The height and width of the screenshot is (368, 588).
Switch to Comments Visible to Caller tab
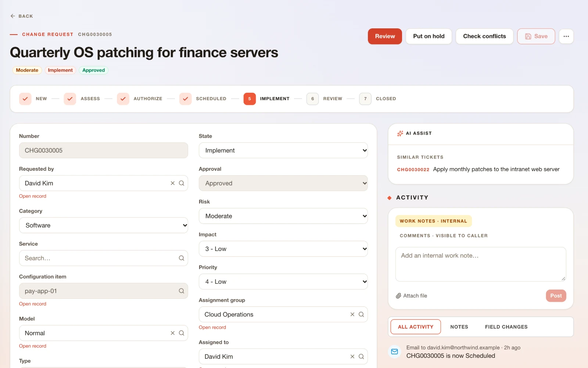pyautogui.click(x=444, y=236)
